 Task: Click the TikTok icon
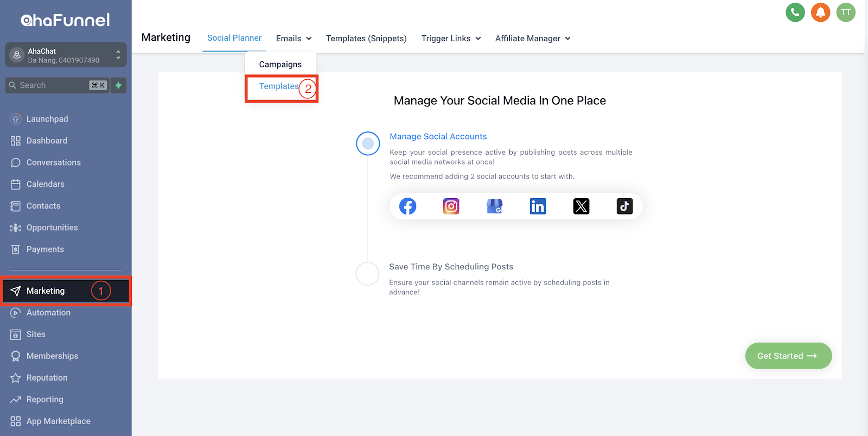[624, 206]
